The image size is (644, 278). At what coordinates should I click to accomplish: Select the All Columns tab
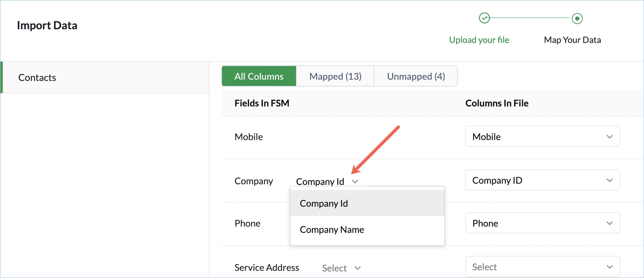259,76
